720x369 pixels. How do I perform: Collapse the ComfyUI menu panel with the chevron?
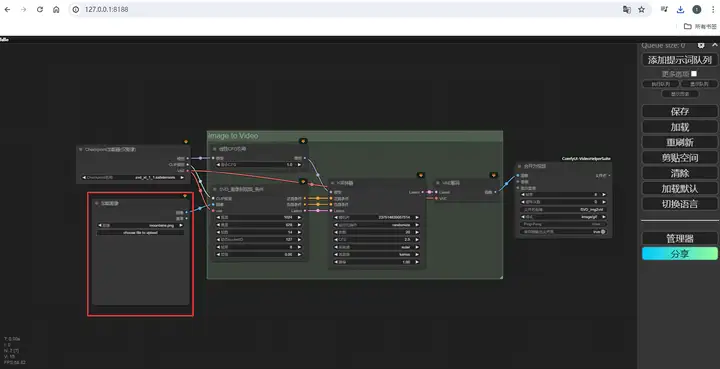[x=714, y=45]
